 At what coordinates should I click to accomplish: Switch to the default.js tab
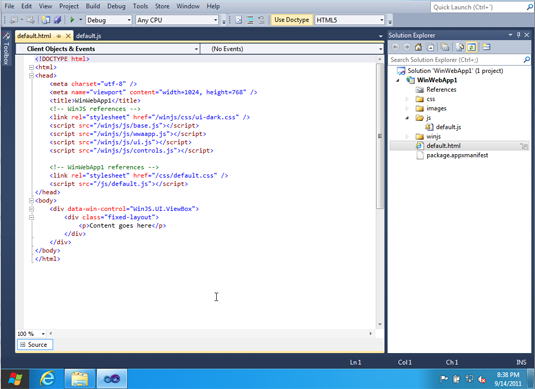(88, 36)
